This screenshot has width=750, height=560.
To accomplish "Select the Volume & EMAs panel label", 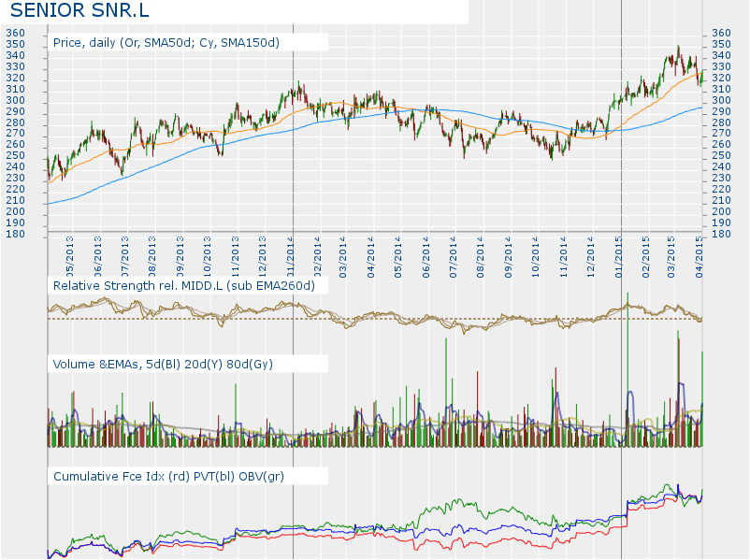I will (x=163, y=363).
